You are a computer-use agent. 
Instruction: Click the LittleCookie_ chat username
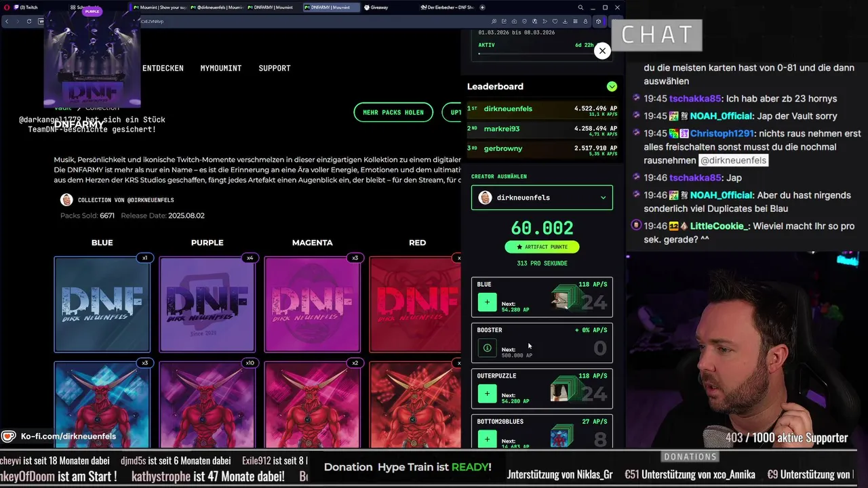pyautogui.click(x=719, y=226)
